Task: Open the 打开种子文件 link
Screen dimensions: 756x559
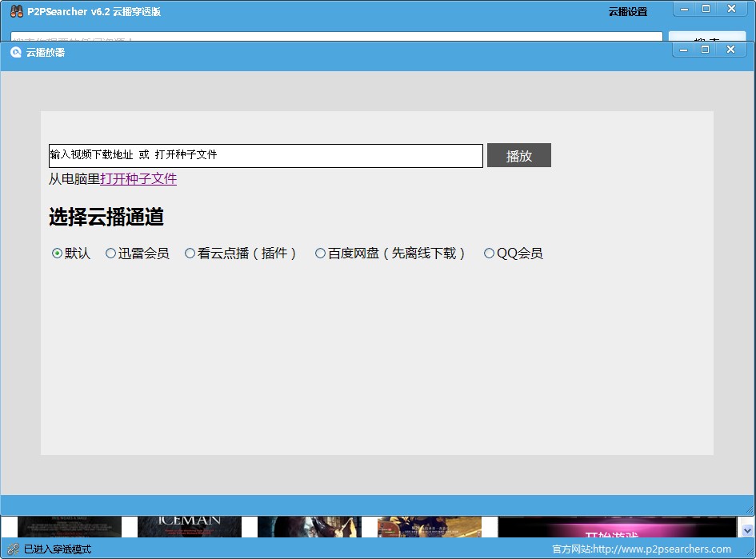Action: click(138, 179)
